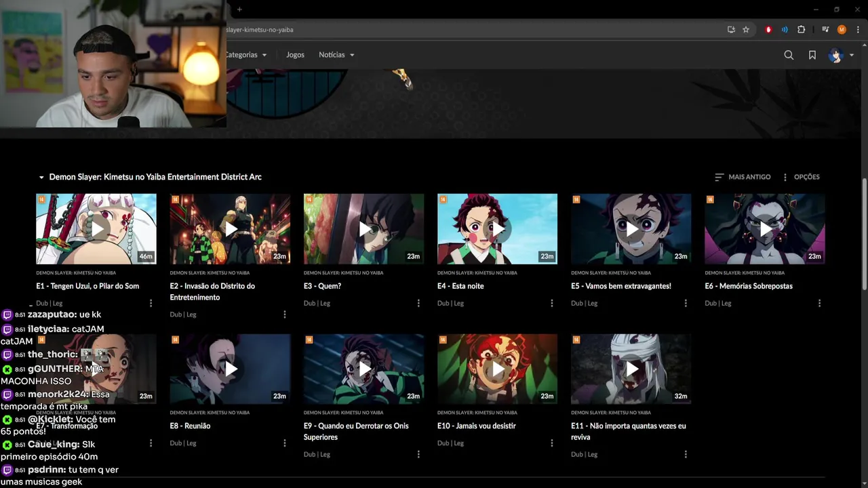Click the E4 Esta noite title link
868x488 pixels.
[460, 286]
